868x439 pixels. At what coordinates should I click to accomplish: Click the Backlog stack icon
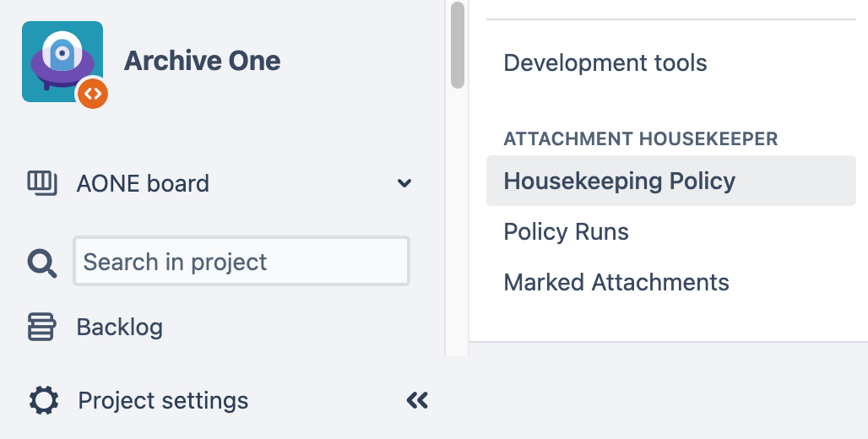pyautogui.click(x=42, y=327)
